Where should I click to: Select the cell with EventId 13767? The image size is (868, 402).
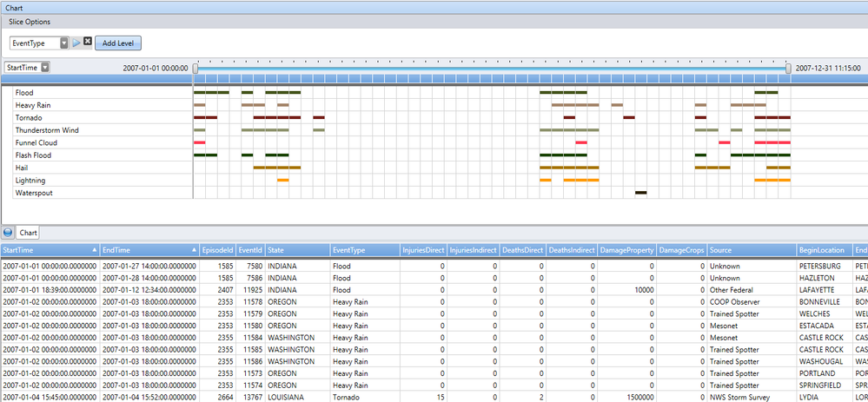point(251,398)
